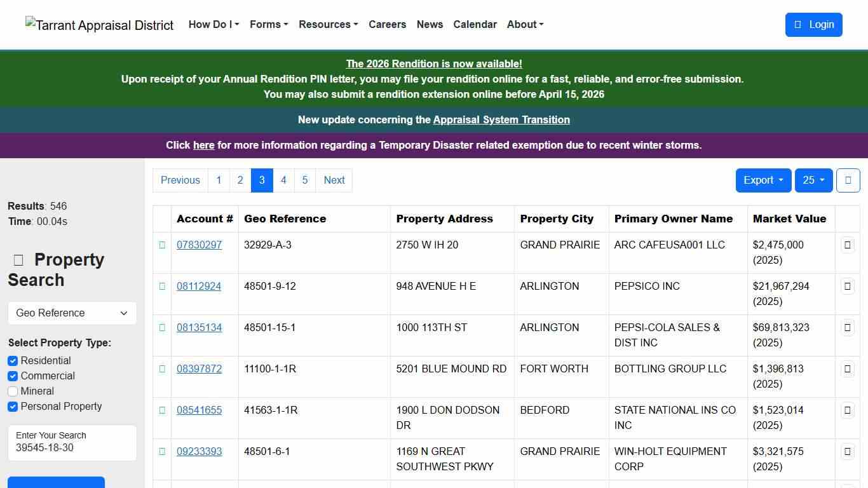Open the Geo Reference search type dropdown
Screen dimensions: 868x488
[72, 313]
